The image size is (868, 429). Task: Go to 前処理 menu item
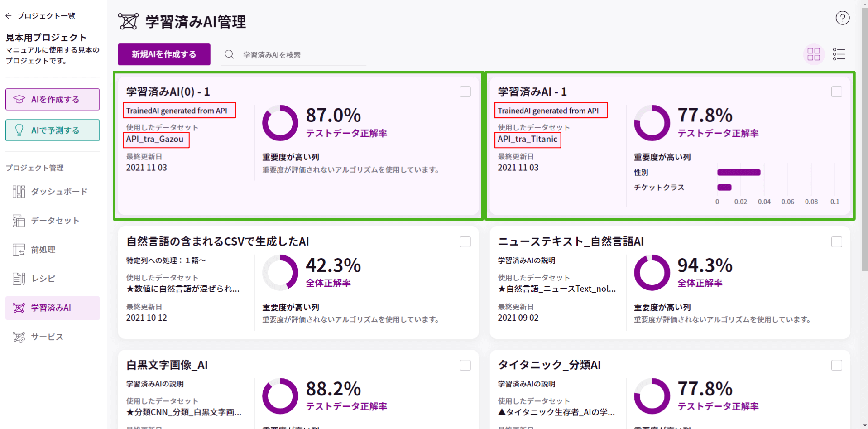[53, 250]
